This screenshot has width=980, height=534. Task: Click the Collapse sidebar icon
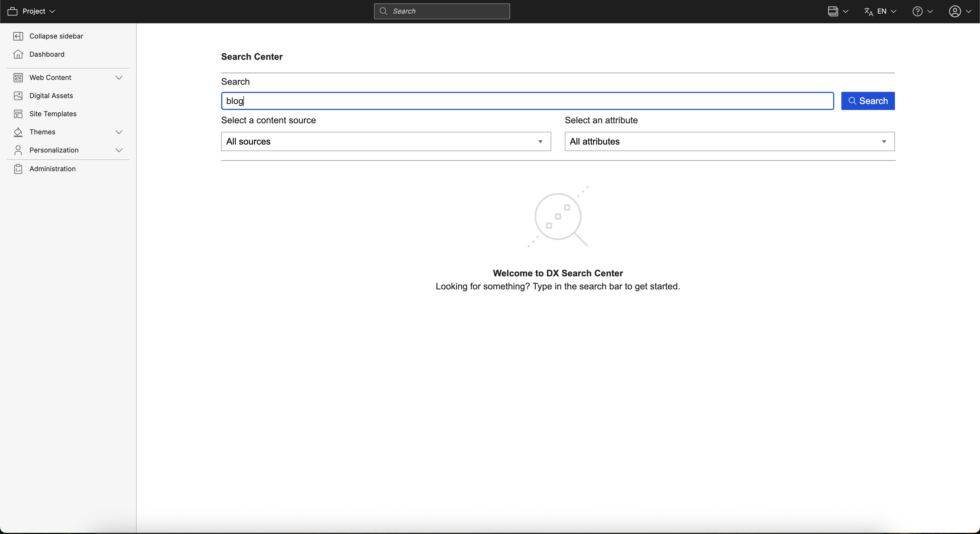[18, 36]
